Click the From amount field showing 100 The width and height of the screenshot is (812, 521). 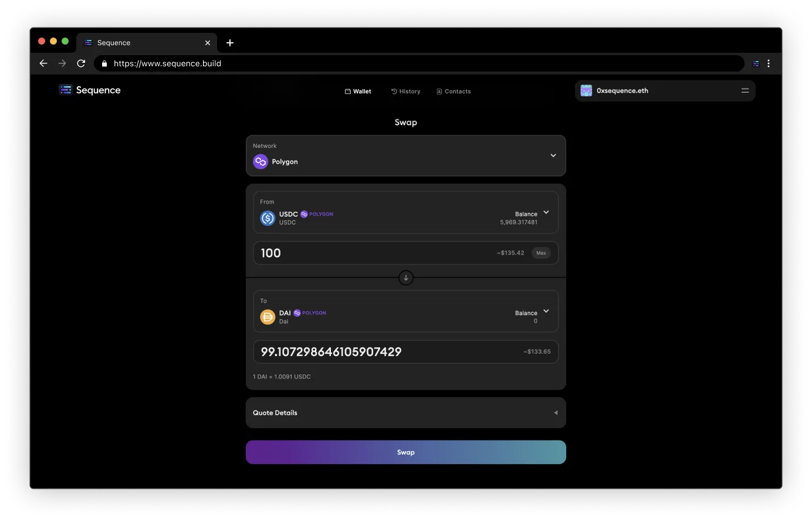(405, 253)
